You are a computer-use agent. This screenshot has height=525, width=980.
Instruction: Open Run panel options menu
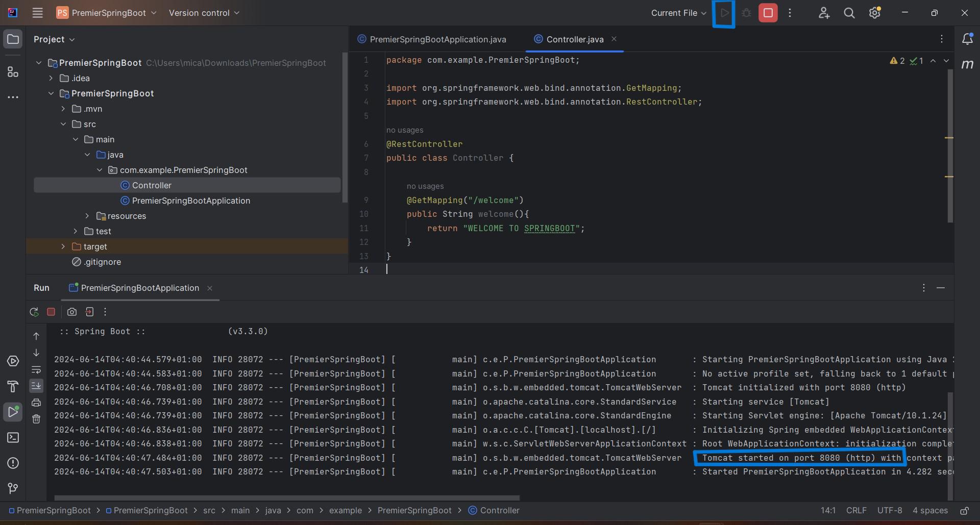tap(923, 288)
